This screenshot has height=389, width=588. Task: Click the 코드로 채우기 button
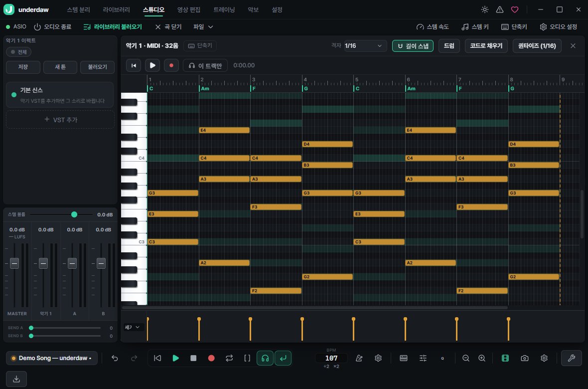(486, 46)
